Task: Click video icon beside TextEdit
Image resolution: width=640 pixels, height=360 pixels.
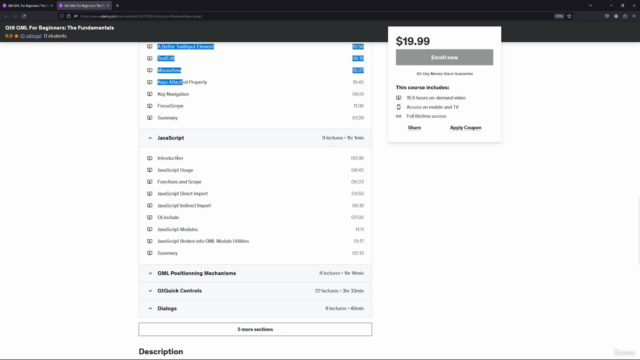Action: (150, 58)
